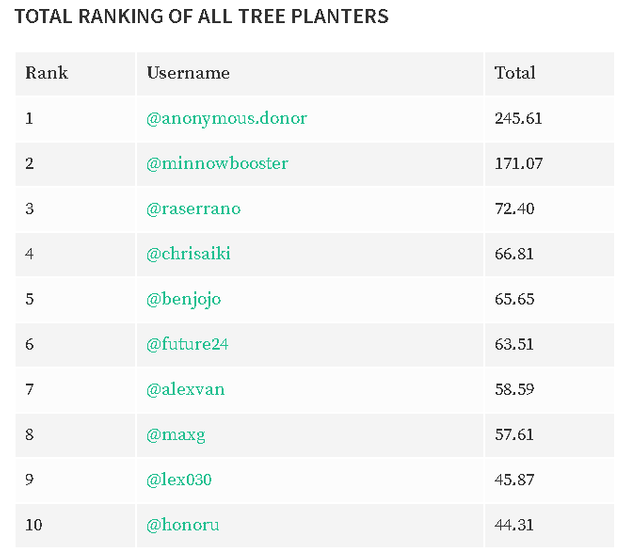Select the 44.31 total value

514,525
